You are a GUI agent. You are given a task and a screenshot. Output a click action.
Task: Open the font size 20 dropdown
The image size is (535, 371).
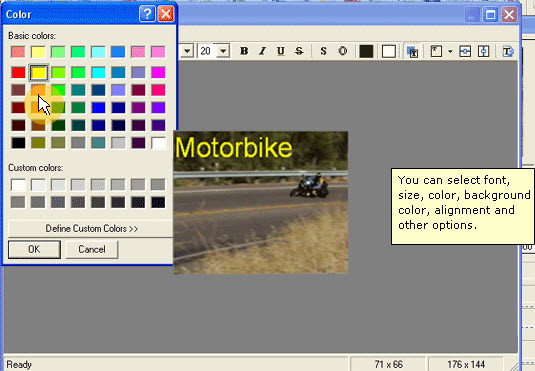(223, 51)
